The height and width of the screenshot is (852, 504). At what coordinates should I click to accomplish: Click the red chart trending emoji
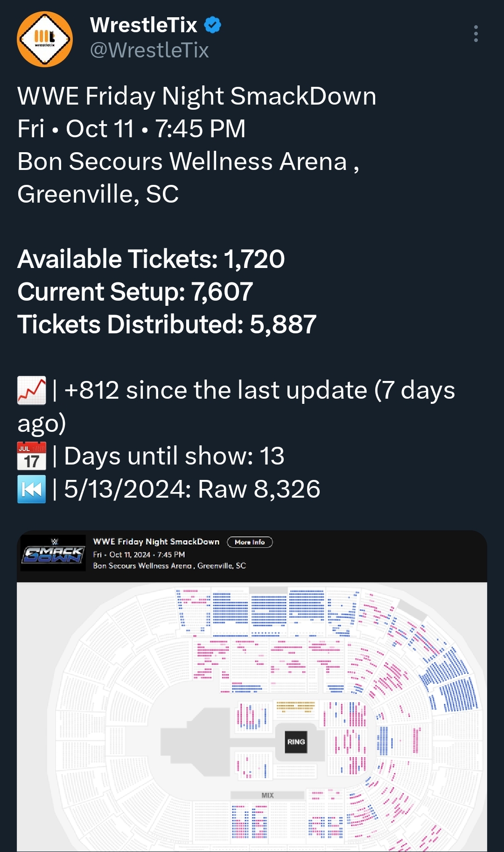click(x=32, y=390)
